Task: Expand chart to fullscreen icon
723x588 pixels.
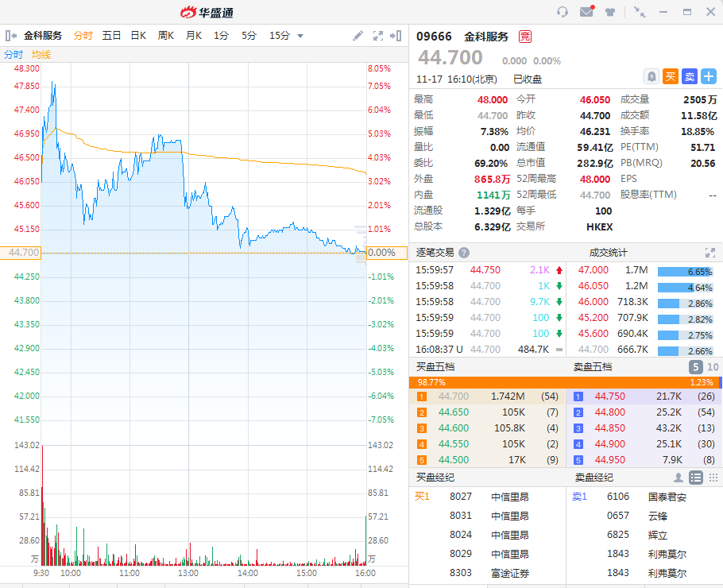Action: 378,36
